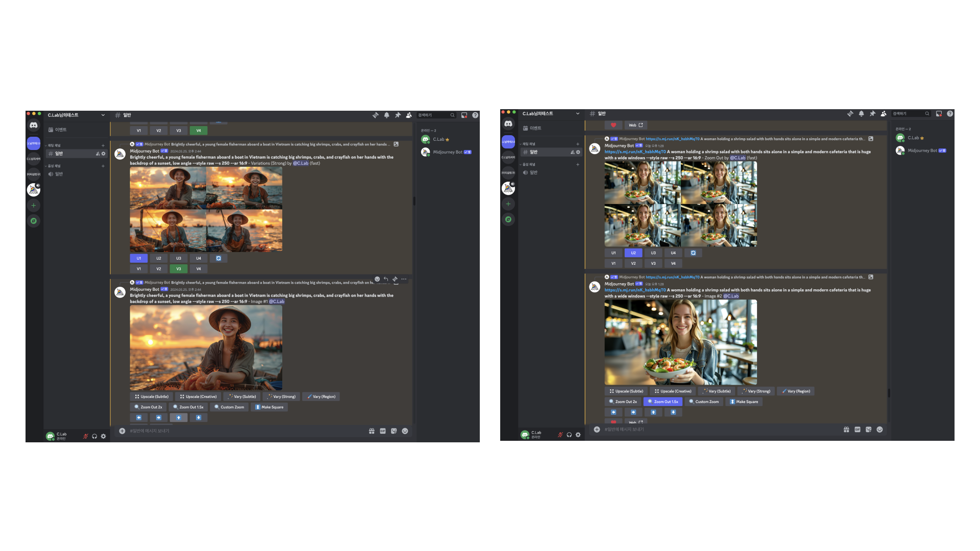
Task: Toggle member list icon in left window header
Action: 409,115
